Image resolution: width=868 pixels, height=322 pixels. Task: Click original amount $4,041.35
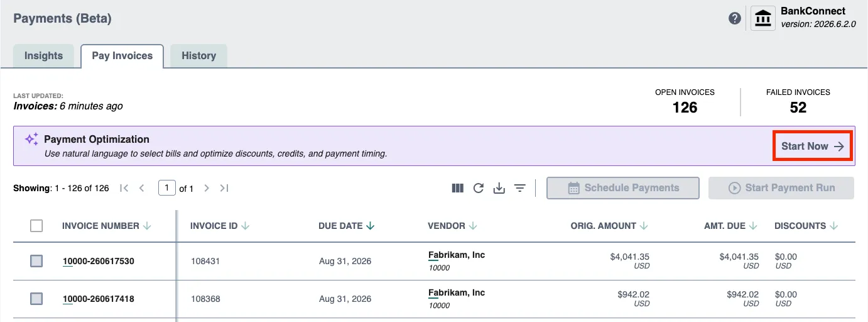(630, 257)
